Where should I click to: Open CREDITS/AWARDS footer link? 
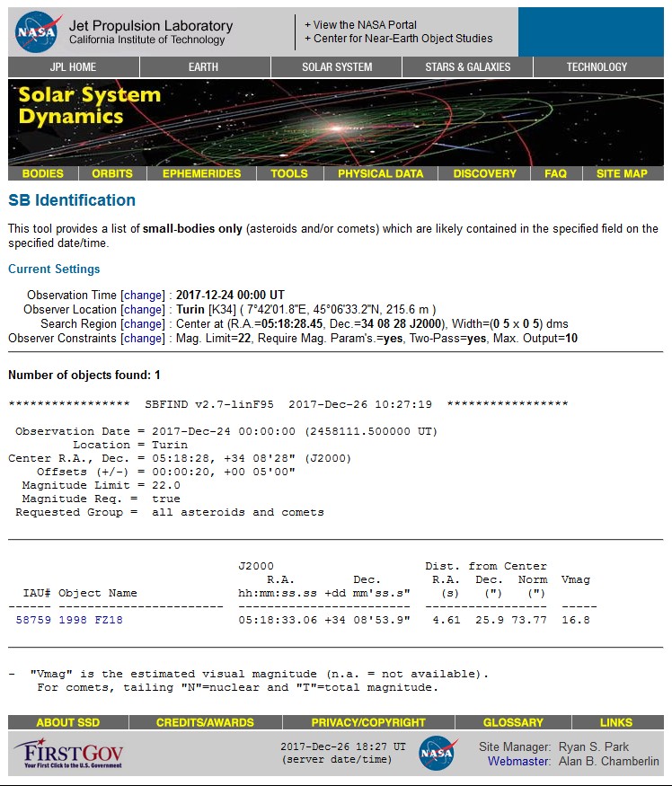205,722
